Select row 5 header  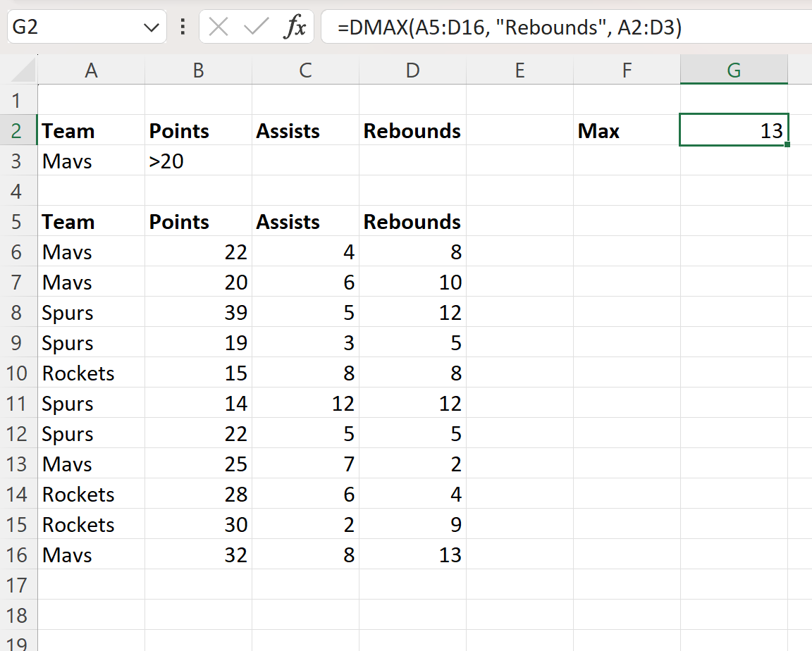click(18, 221)
